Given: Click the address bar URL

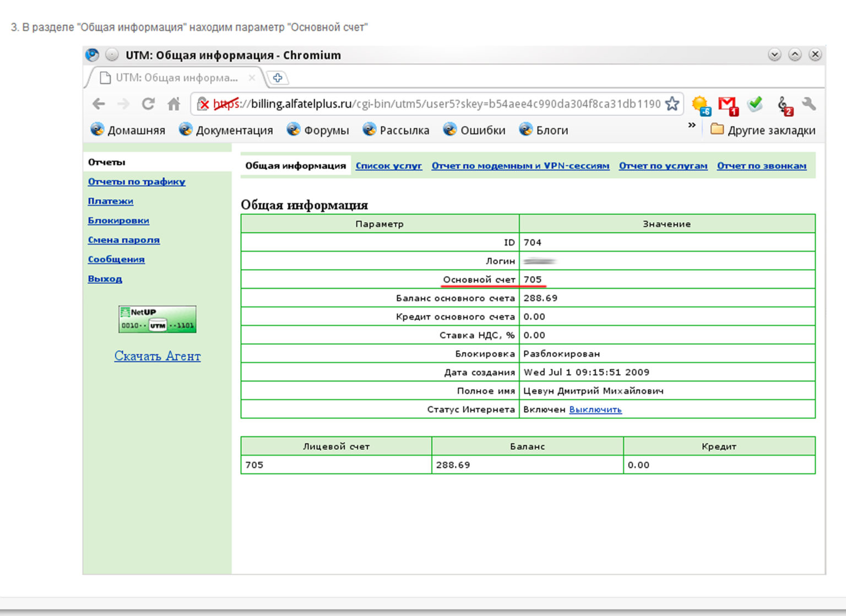Looking at the screenshot, I should 437,104.
